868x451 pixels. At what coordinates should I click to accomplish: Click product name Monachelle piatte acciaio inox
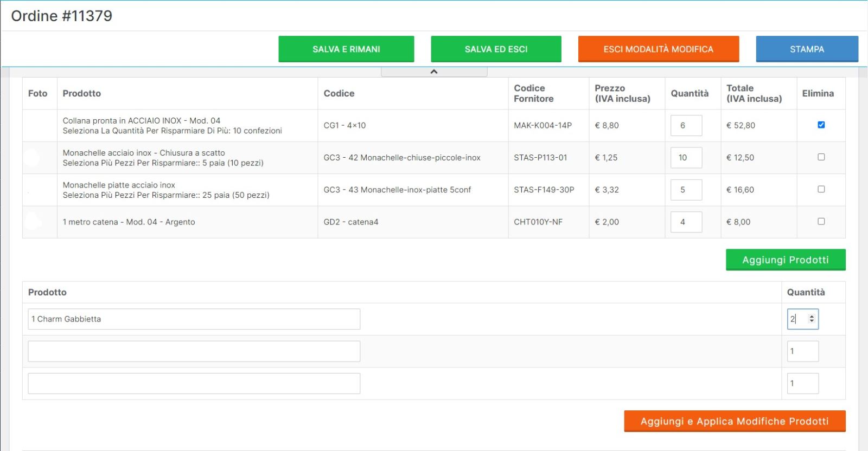coord(119,185)
